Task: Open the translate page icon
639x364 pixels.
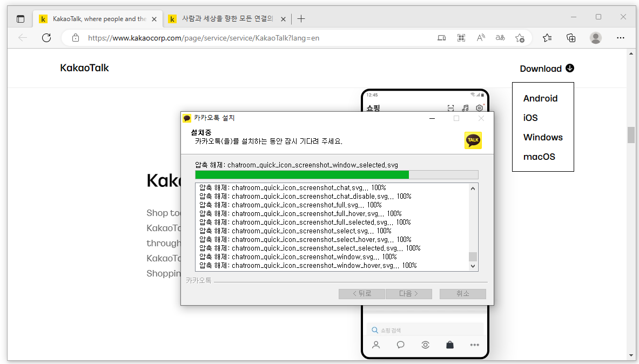Action: coord(500,38)
